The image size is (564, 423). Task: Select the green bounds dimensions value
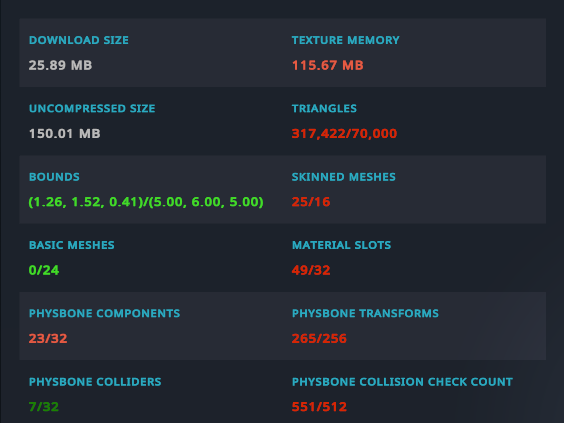146,202
